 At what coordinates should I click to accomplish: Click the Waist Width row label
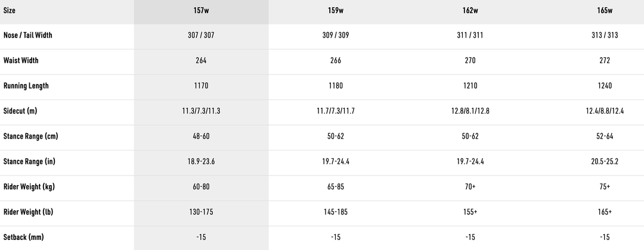21,61
